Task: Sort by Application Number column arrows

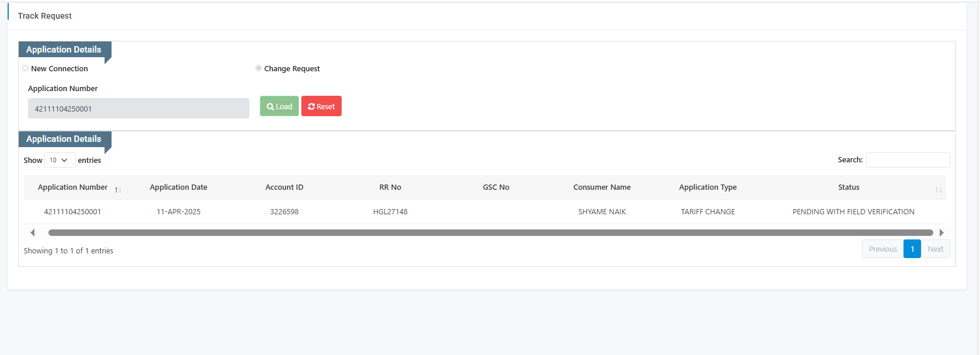Action: click(x=118, y=190)
